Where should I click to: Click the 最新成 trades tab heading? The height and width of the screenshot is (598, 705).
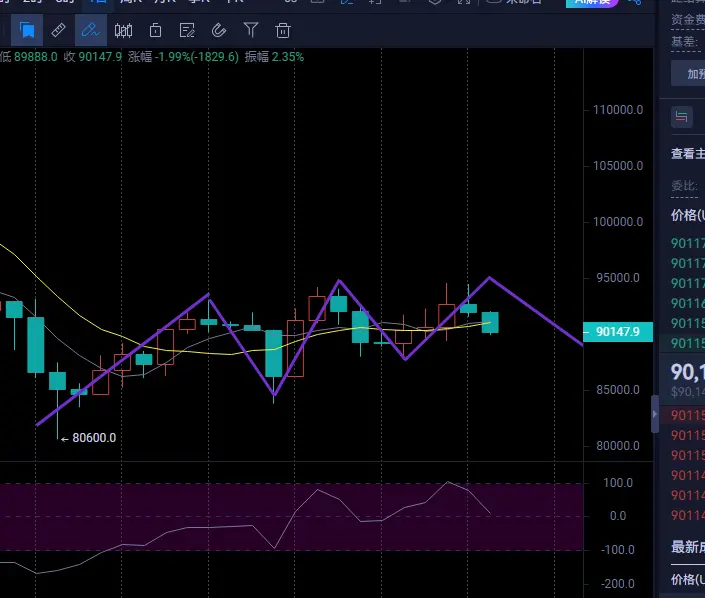[x=688, y=547]
